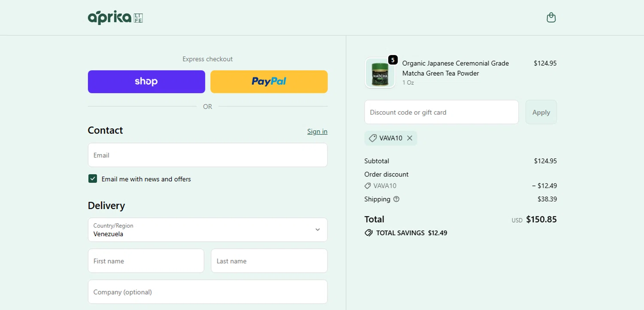Click the Subtotal $124.95 value
Image resolution: width=644 pixels, height=310 pixels.
coord(545,161)
